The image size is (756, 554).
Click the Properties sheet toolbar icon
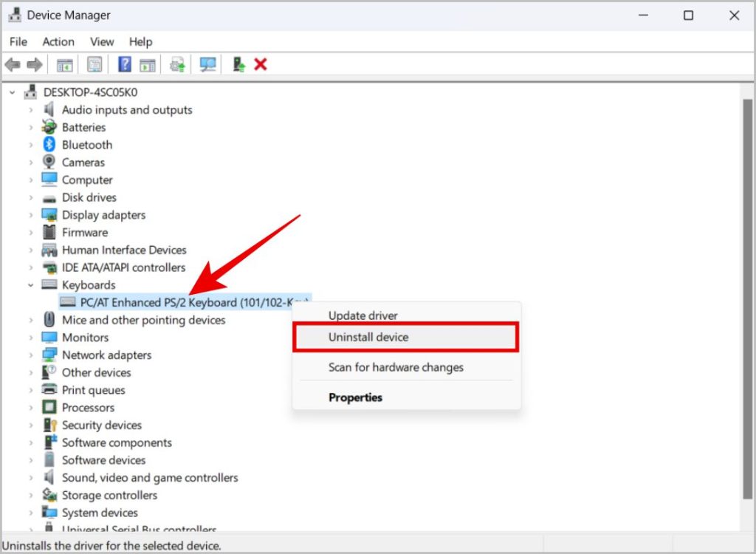(x=94, y=64)
